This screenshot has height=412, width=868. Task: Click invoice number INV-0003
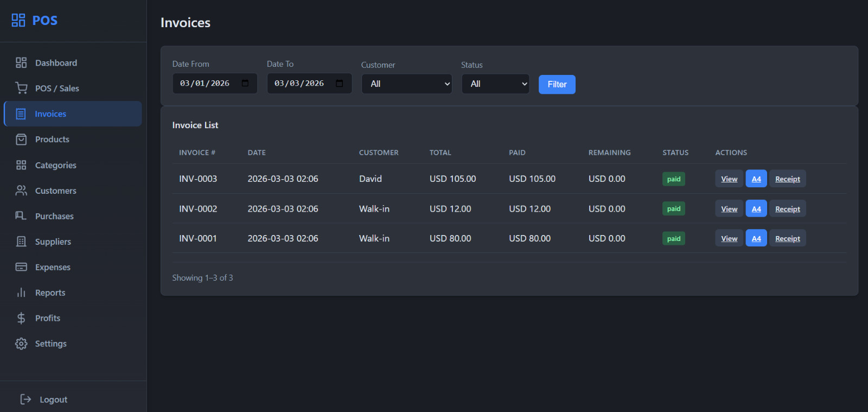(x=198, y=179)
